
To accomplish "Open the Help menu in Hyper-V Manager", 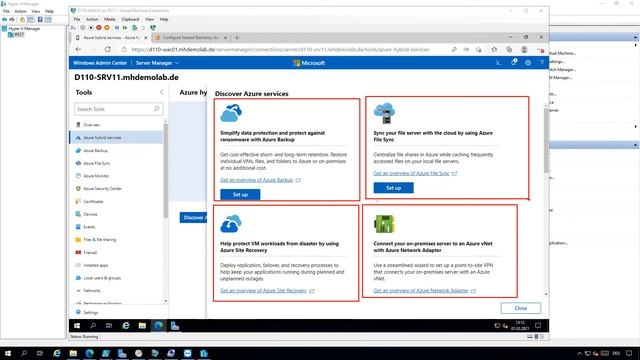I will [x=49, y=11].
